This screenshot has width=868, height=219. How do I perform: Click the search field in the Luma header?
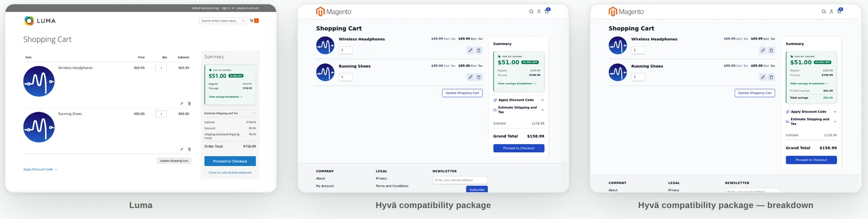223,21
